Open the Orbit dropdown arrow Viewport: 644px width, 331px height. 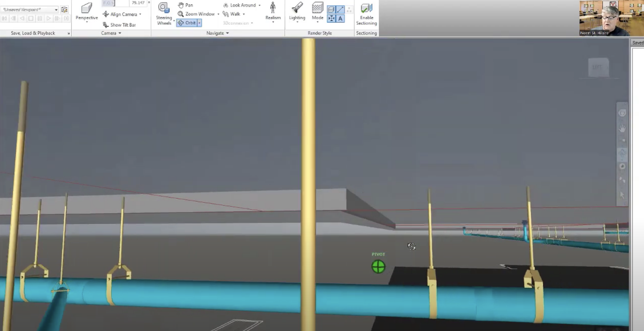[200, 23]
